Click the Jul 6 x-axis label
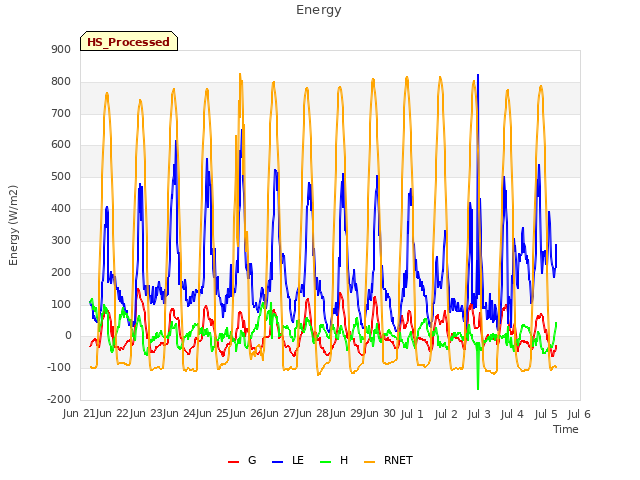 point(579,415)
